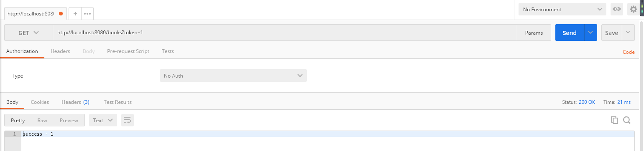Expand the Send button arrow options
644x151 pixels.
(590, 33)
